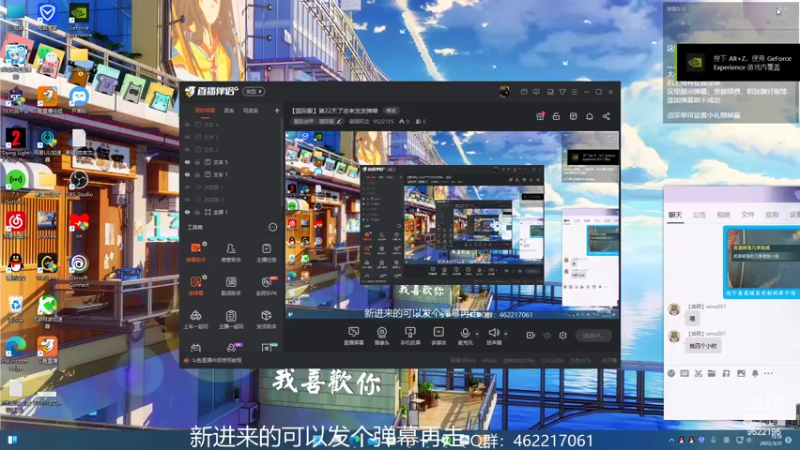Open the gear settings icon in bottom bar
The height and width of the screenshot is (450, 800).
click(563, 335)
